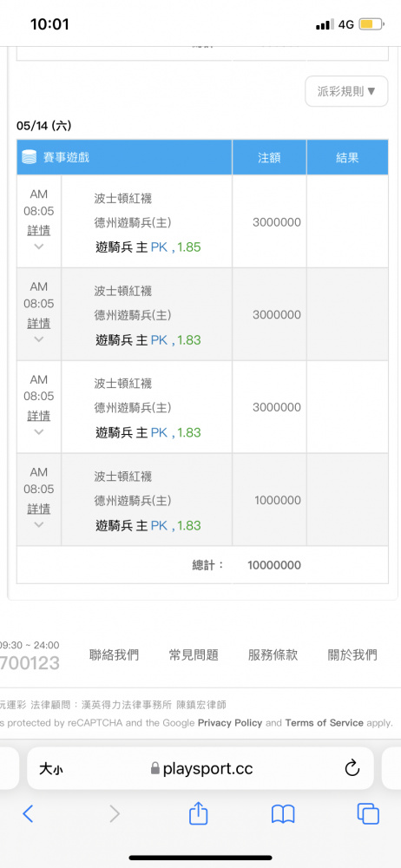The width and height of the screenshot is (401, 868).
Task: Open Google Privacy Policy link
Action: [230, 723]
